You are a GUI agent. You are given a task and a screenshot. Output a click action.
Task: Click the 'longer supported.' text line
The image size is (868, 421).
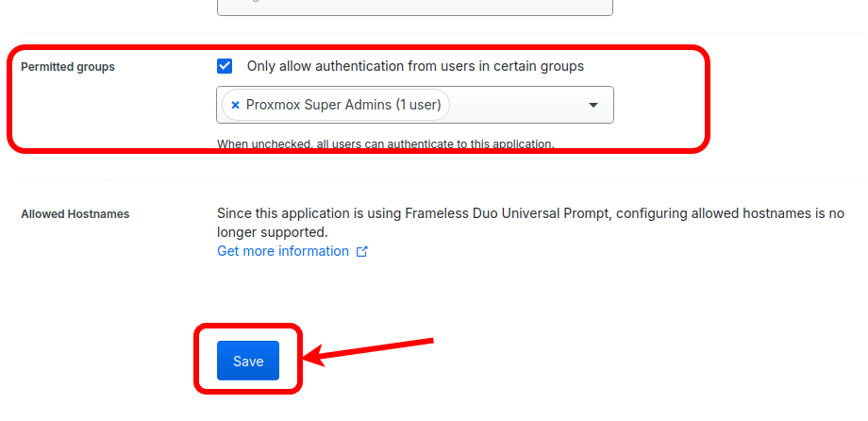click(x=272, y=232)
